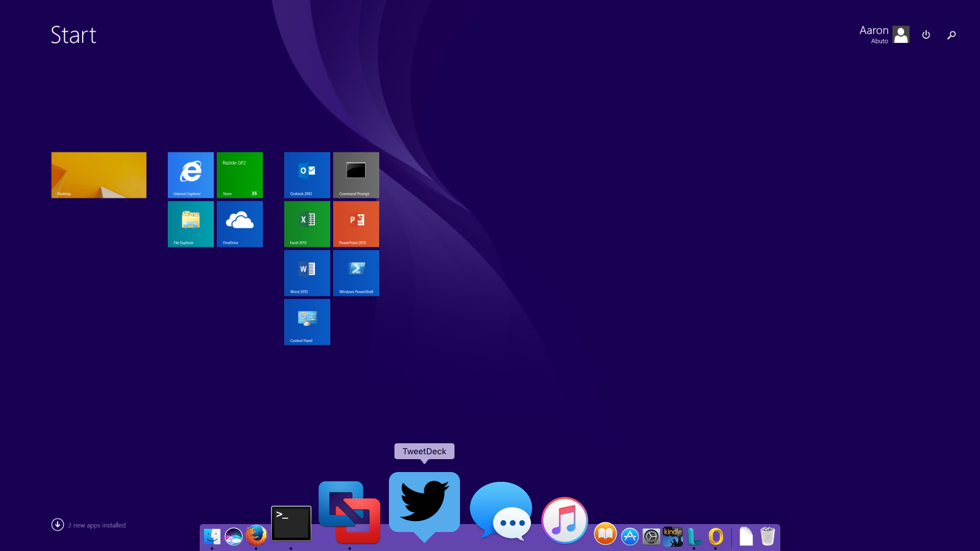
Task: Open iBooks in the dock
Action: pyautogui.click(x=605, y=534)
